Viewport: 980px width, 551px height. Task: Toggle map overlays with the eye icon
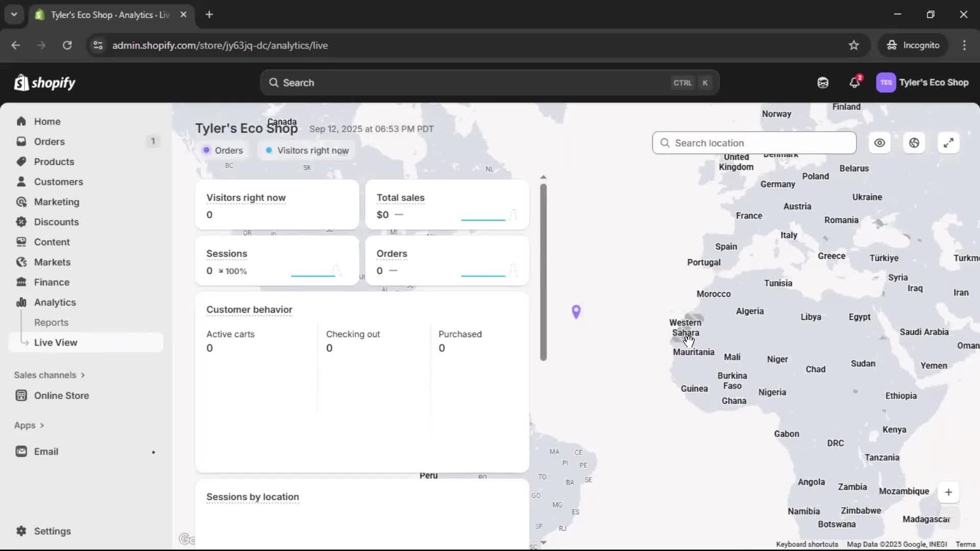click(x=879, y=143)
